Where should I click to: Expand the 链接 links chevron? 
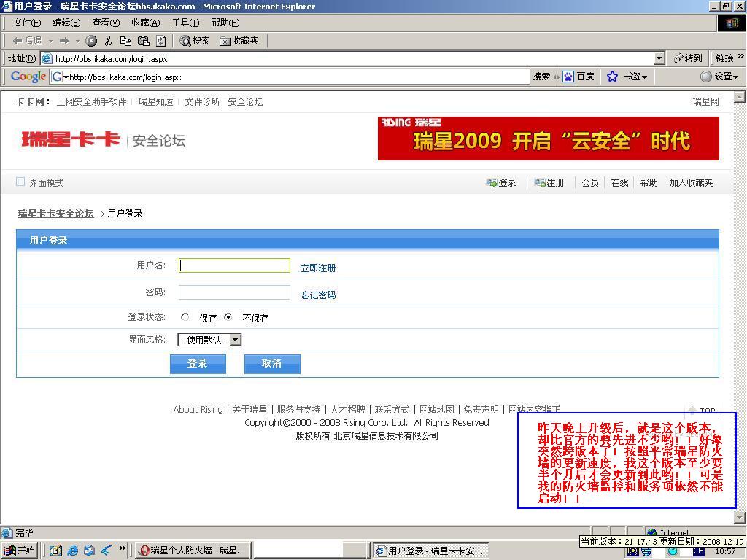pos(741,56)
